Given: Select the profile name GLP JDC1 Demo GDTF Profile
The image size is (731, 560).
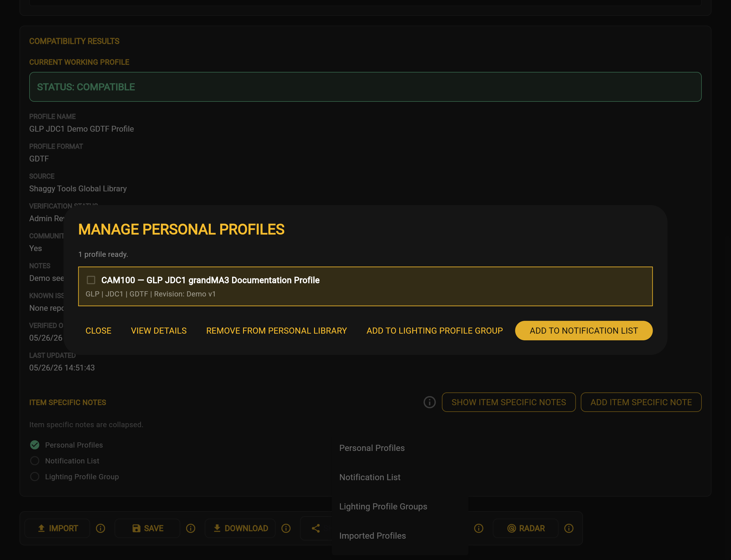Looking at the screenshot, I should tap(82, 129).
